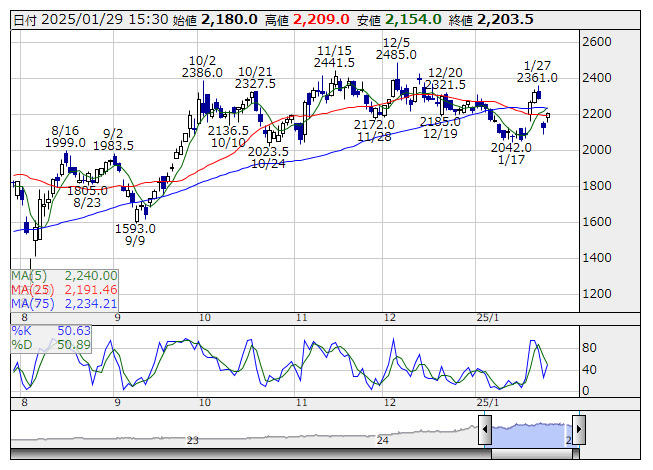This screenshot has height=470, width=653.
Task: Click the 2600 price axis label
Action: [597, 42]
